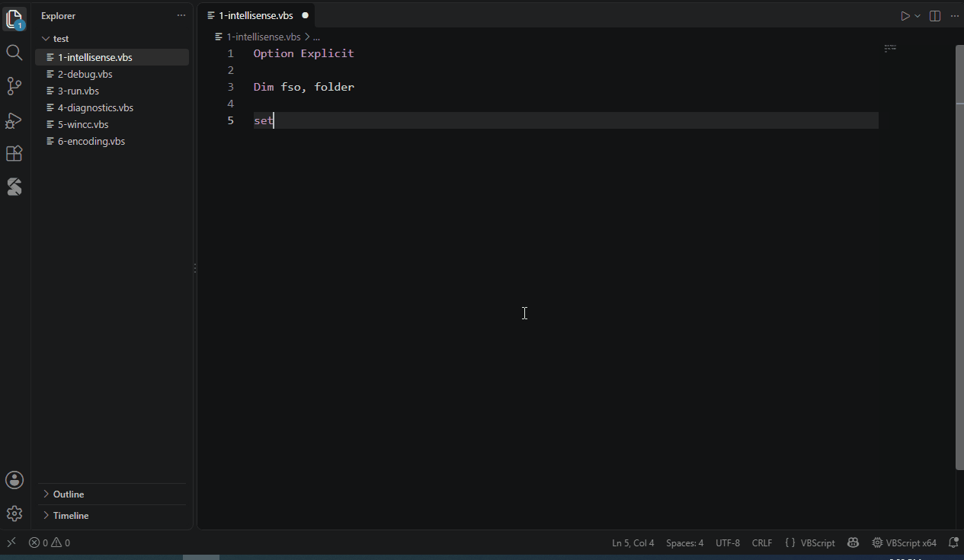This screenshot has width=964, height=560.
Task: Open Problems via errors and warnings count
Action: 50,542
